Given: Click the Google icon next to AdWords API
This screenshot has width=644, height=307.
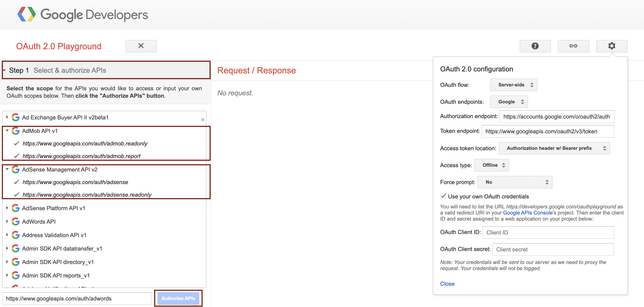Looking at the screenshot, I should [15, 221].
